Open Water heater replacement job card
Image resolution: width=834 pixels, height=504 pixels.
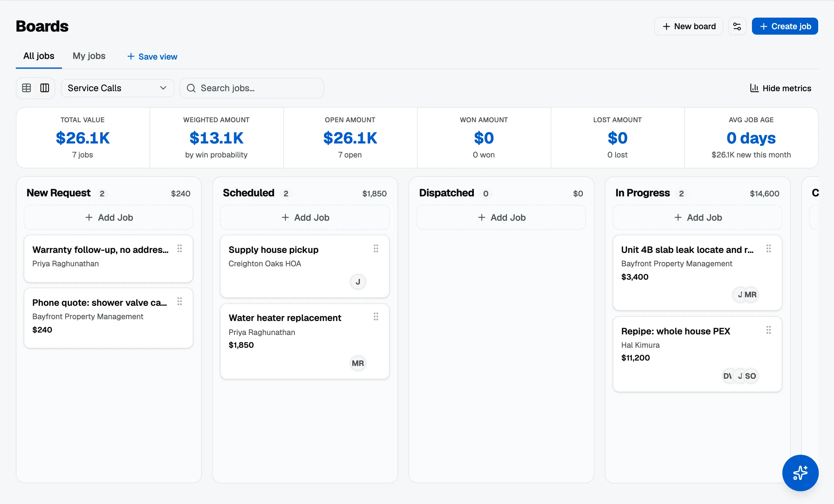(x=305, y=341)
